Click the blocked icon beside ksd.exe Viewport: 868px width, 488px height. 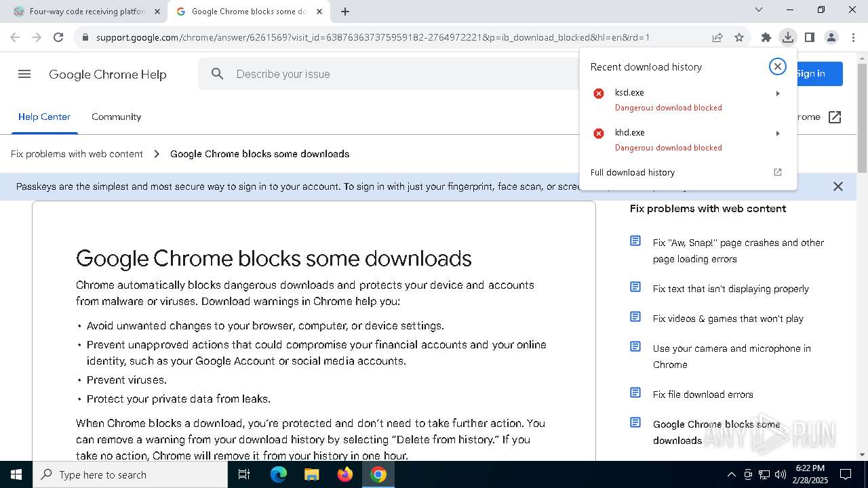[599, 94]
